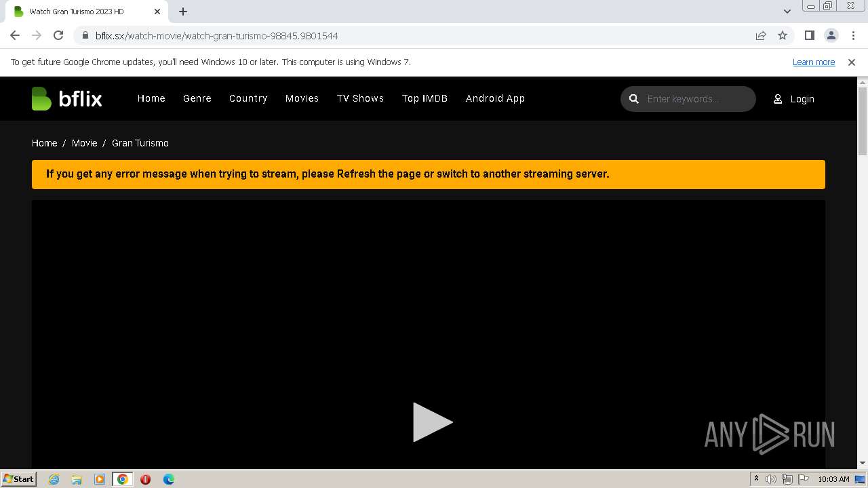
Task: Share this page icon
Action: click(761, 35)
